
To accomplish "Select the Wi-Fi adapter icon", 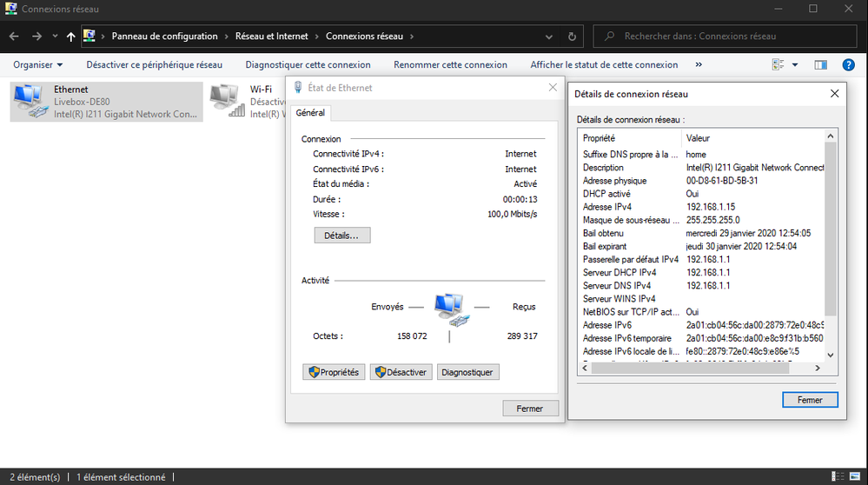I will (x=228, y=100).
